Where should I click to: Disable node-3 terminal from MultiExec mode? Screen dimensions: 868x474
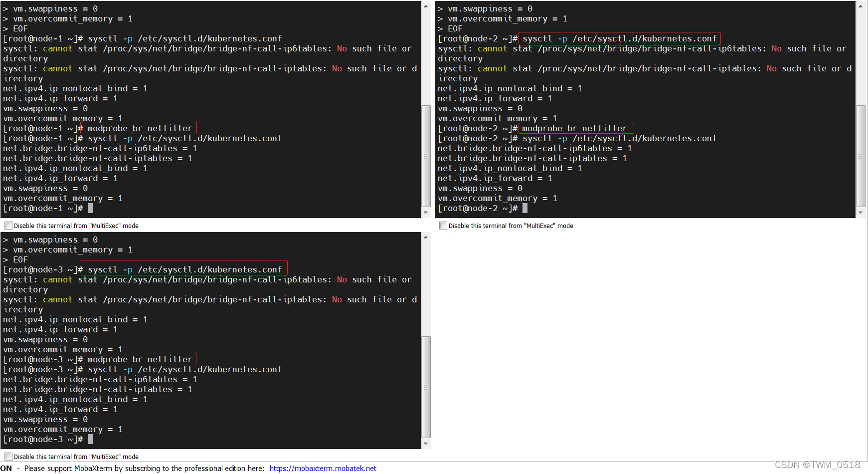click(x=8, y=457)
